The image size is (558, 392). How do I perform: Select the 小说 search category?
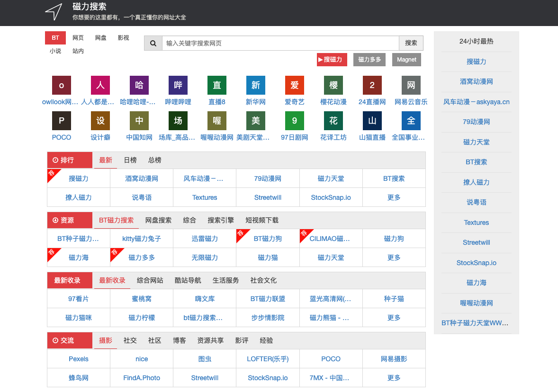tap(55, 51)
